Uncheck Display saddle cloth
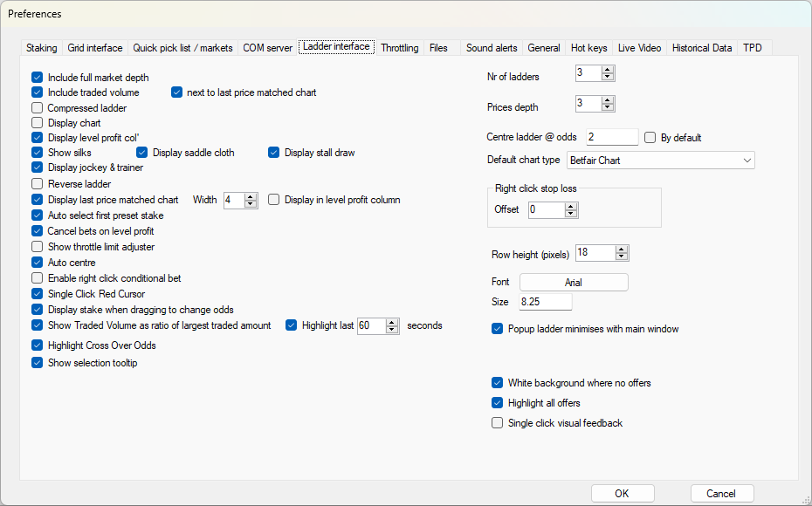 coord(142,153)
